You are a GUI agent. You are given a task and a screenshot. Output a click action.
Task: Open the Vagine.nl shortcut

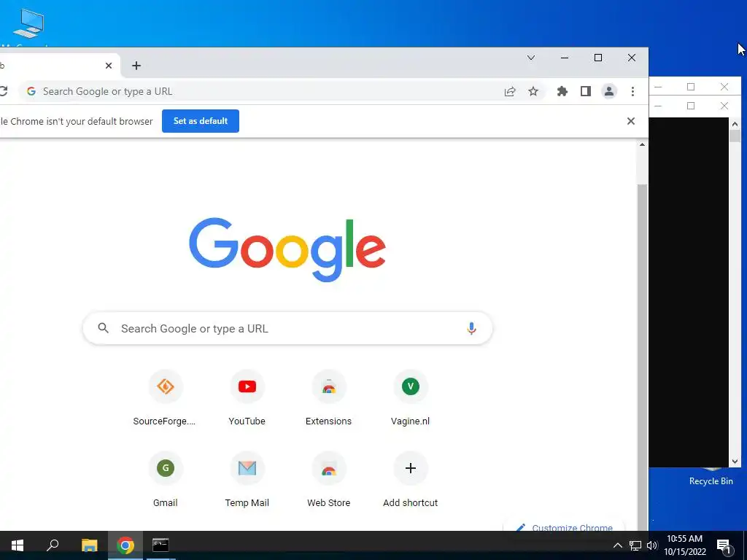[x=410, y=397]
